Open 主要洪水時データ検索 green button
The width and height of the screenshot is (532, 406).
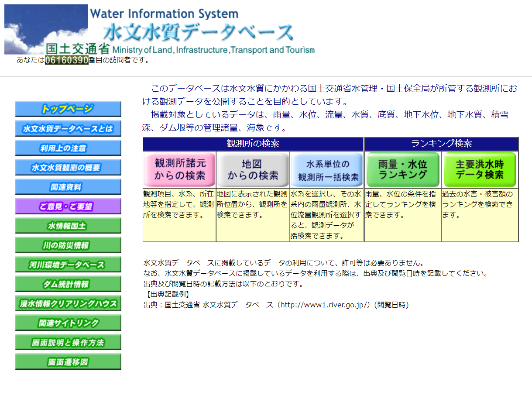point(480,169)
